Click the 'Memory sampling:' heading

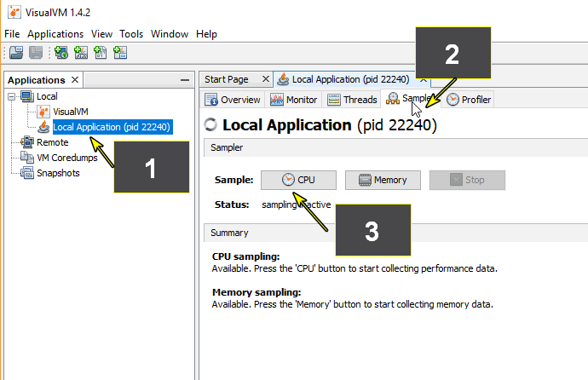pyautogui.click(x=257, y=292)
